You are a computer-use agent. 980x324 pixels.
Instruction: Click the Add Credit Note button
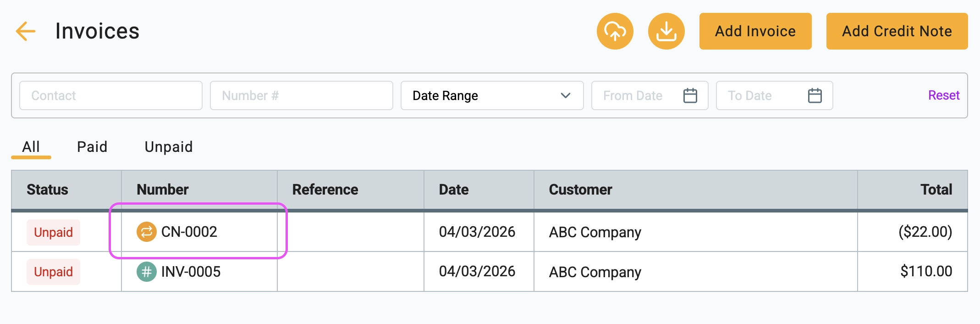(x=897, y=31)
